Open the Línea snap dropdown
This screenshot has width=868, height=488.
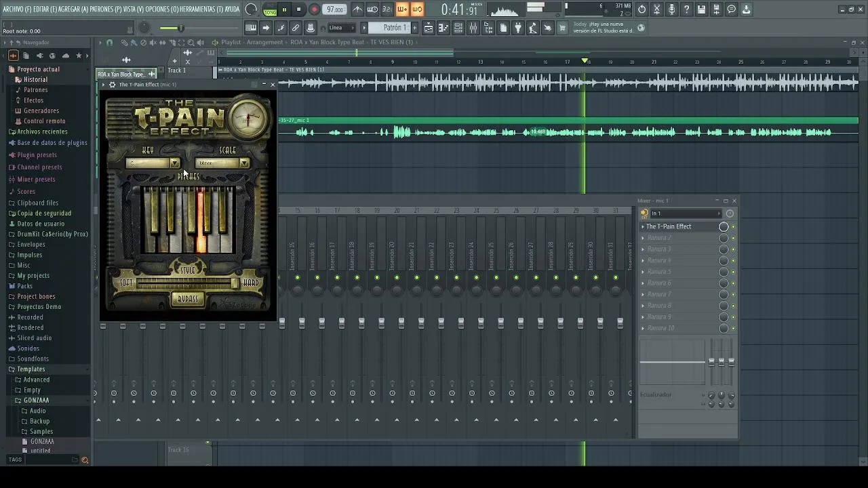342,28
